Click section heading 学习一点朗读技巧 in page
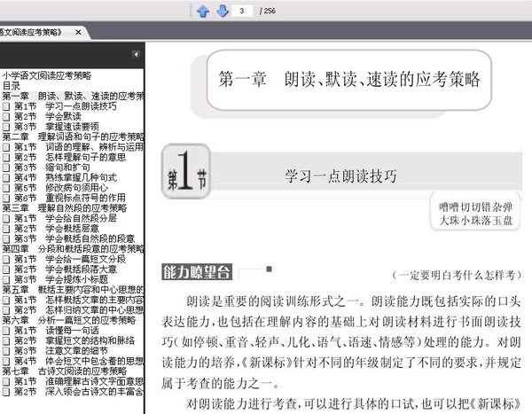 (x=340, y=176)
